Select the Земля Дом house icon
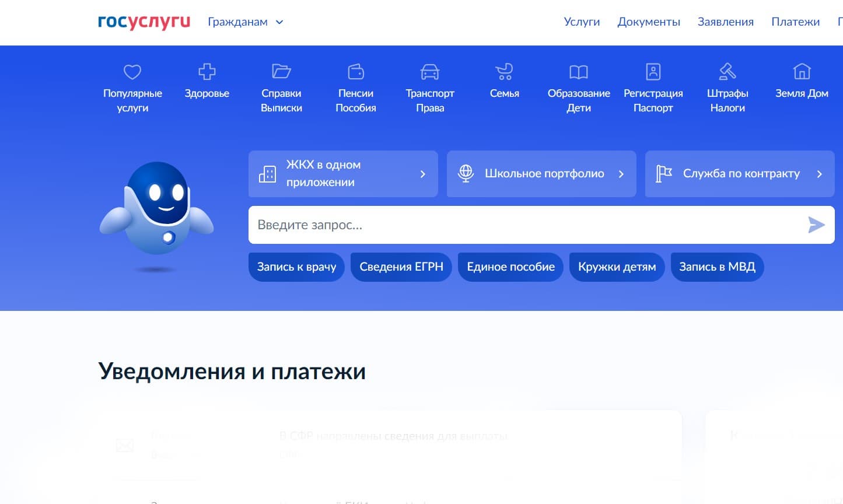This screenshot has width=843, height=504. [802, 72]
